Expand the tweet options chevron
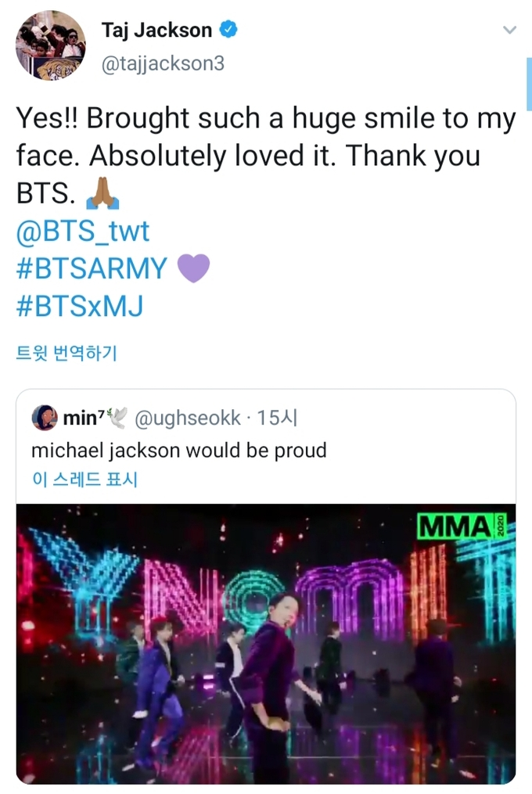This screenshot has height=794, width=532. pos(509,31)
